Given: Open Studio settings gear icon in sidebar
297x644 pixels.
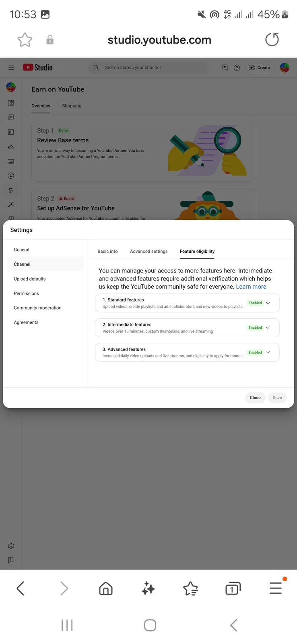Looking at the screenshot, I should tap(11, 546).
